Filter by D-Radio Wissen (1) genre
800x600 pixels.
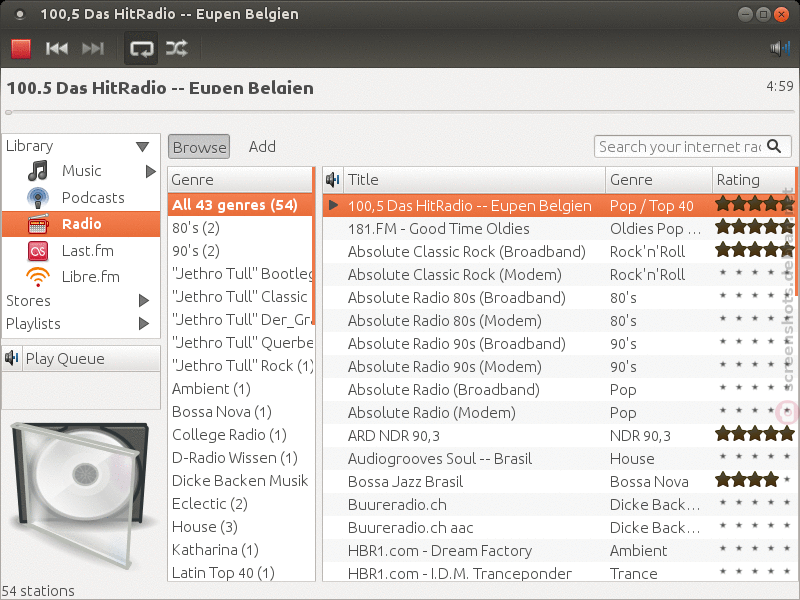240,458
